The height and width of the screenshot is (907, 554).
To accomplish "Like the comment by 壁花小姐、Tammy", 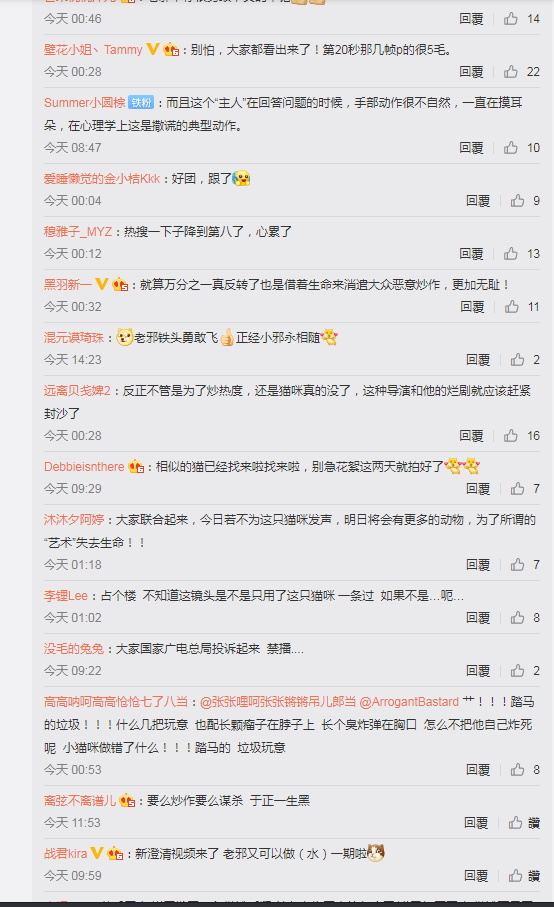I will point(511,71).
